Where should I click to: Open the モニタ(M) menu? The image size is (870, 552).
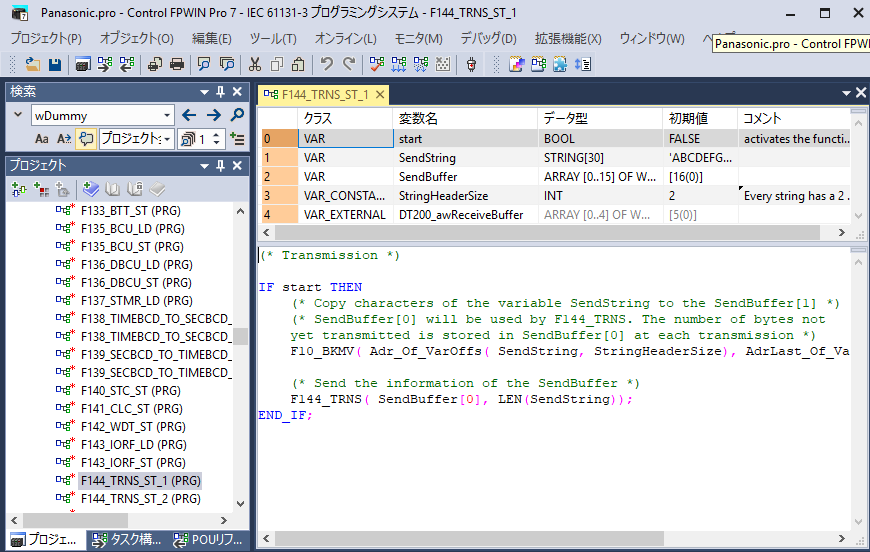(x=418, y=38)
